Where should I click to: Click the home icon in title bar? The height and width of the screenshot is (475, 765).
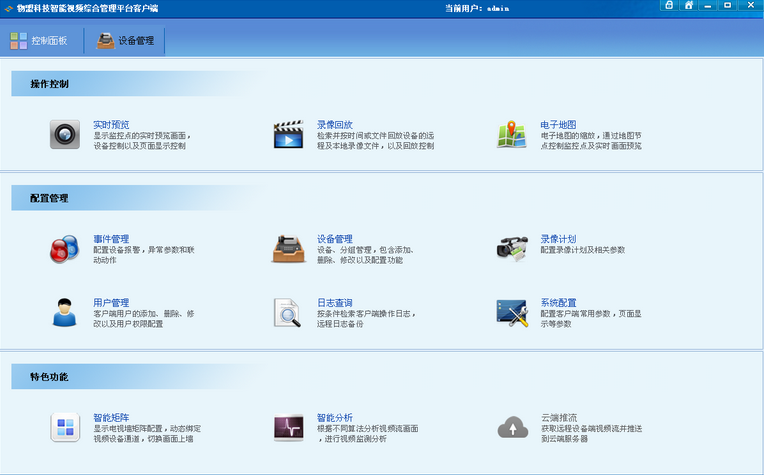pyautogui.click(x=689, y=6)
